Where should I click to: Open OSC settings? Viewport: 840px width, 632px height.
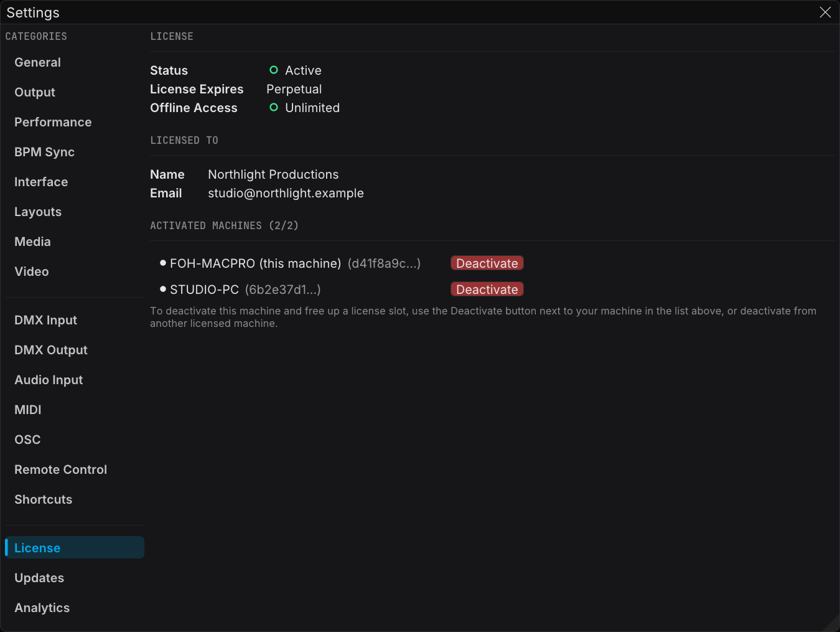click(x=75, y=440)
